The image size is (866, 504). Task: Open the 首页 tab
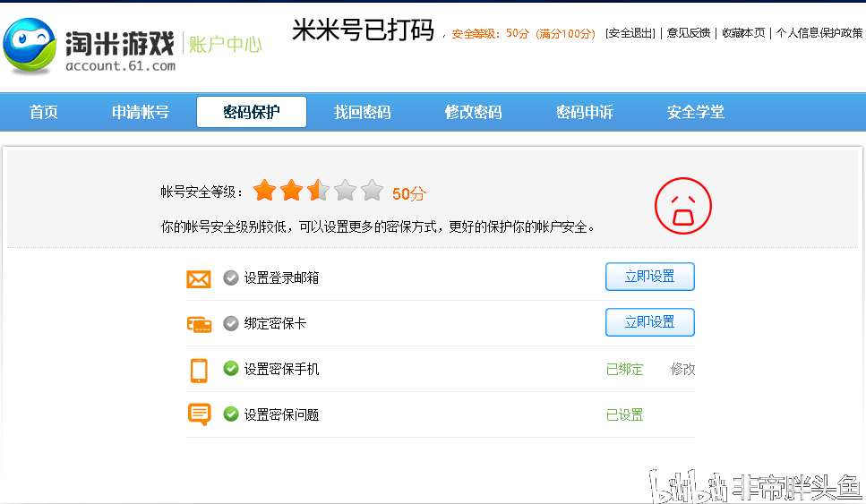[44, 112]
